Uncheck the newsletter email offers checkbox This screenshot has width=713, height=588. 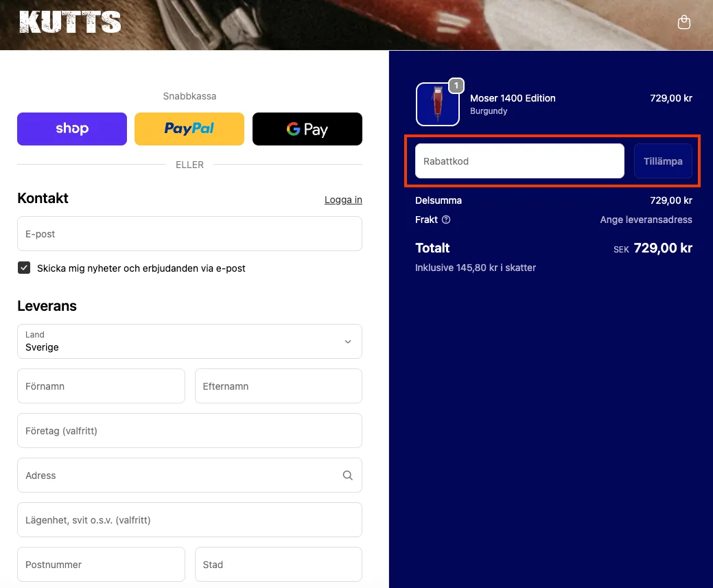click(24, 268)
